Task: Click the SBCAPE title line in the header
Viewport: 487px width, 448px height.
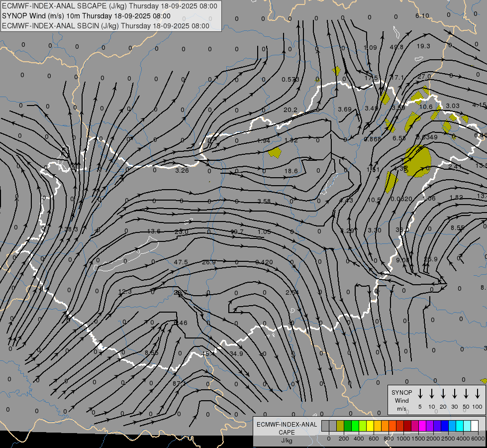Action: pyautogui.click(x=109, y=6)
